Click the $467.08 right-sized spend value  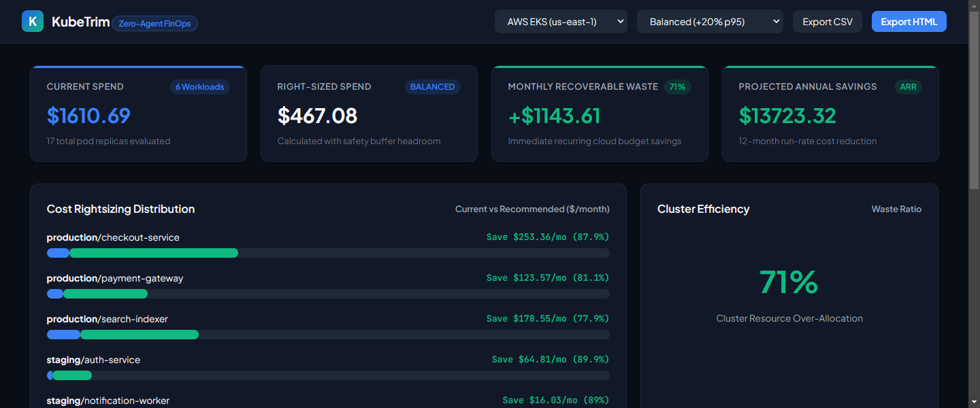[x=317, y=116]
